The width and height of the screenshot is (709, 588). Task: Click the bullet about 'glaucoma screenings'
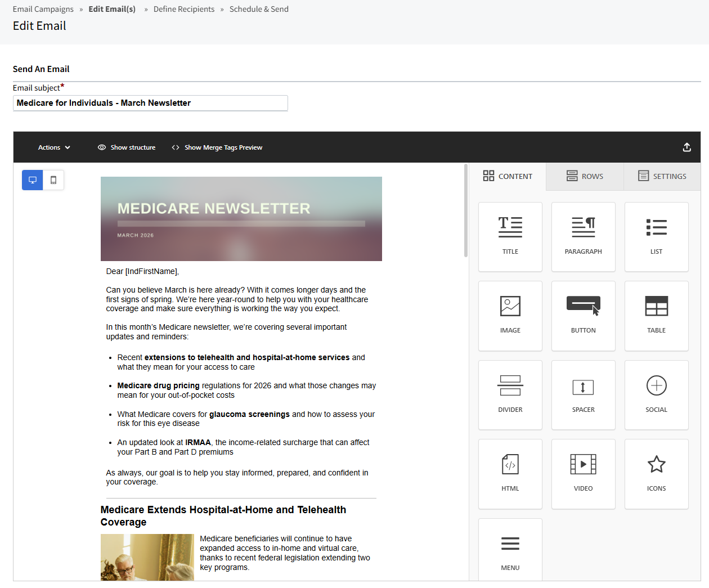tap(246, 419)
